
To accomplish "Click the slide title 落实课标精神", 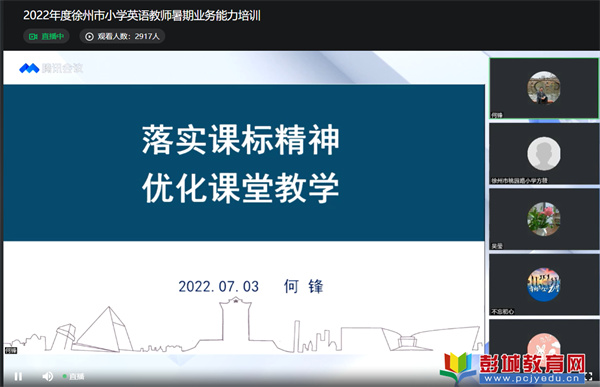I will click(241, 140).
